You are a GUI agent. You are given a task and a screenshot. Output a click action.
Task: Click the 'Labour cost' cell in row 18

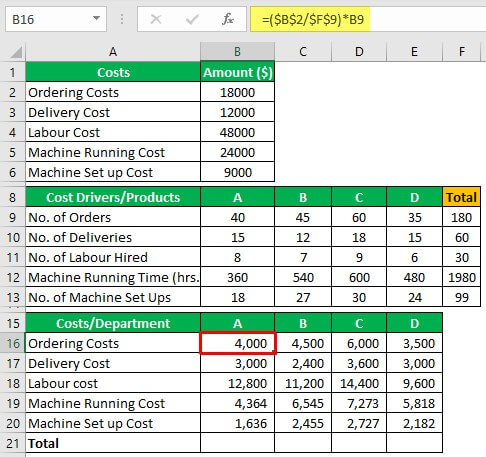pyautogui.click(x=113, y=383)
